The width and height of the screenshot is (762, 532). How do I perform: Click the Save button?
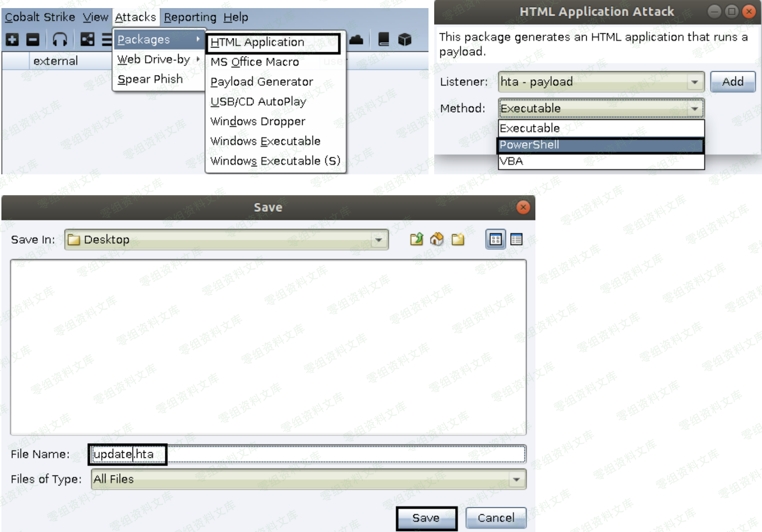426,518
